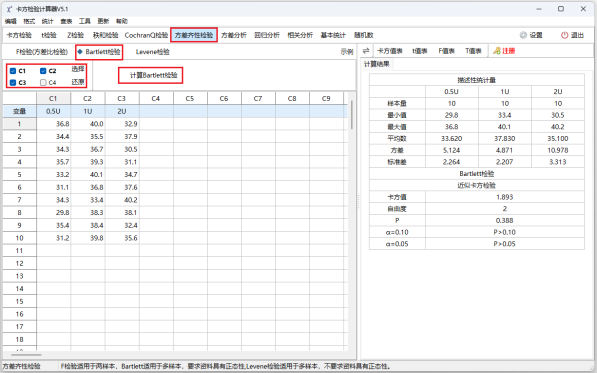Screen dimensions: 597x373
Task: Open the 编辑 menu
Action: pyautogui.click(x=11, y=21)
